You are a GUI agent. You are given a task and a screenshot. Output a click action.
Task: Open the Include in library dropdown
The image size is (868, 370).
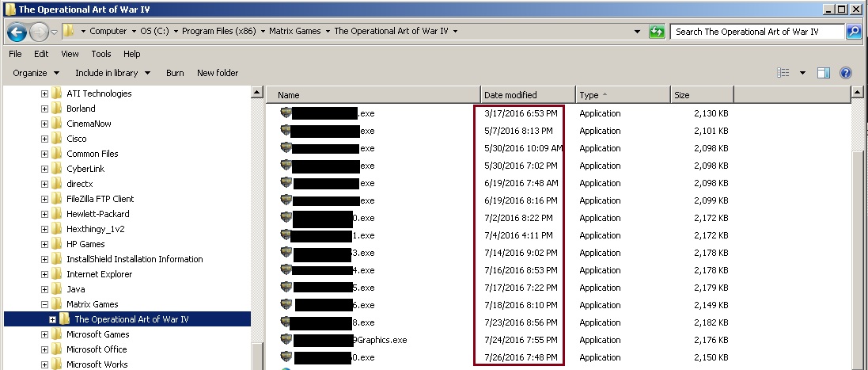click(x=113, y=73)
